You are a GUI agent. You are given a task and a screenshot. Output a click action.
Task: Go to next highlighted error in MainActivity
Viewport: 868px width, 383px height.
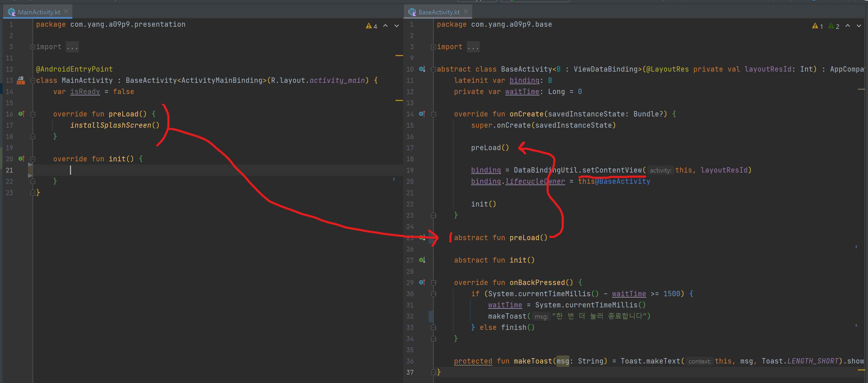pos(397,26)
